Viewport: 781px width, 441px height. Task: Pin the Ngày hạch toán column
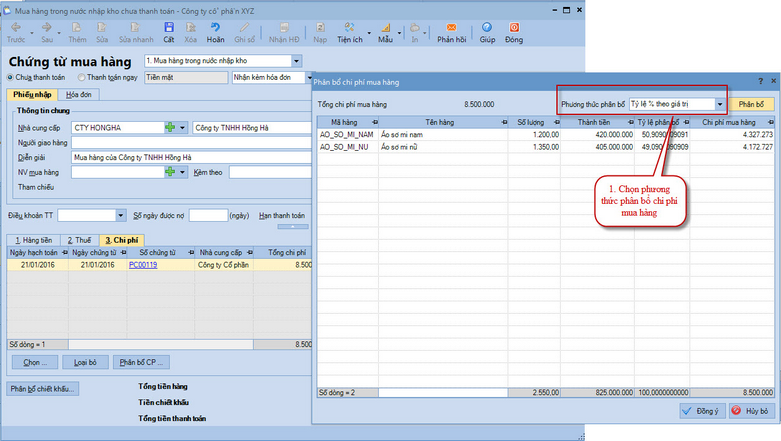(64, 253)
